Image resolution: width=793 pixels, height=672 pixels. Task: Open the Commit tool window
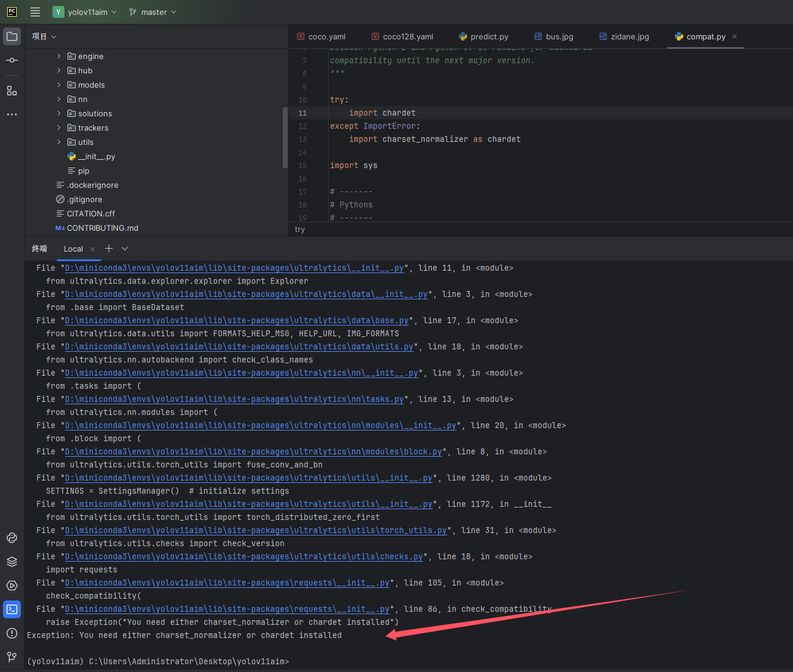coord(12,60)
